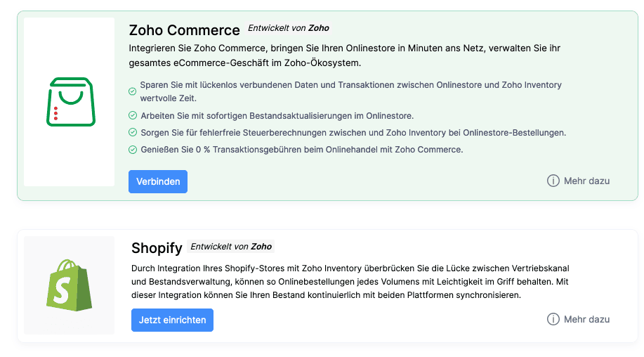Screen dimensions: 644x357
Task: Click 'Entwickelt von Zoho' badge beside Shopify
Action: pos(231,247)
